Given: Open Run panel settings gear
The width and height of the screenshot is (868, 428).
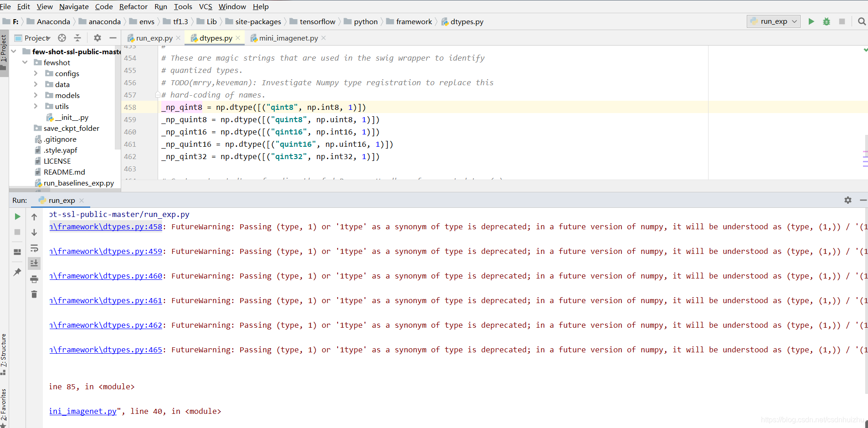Looking at the screenshot, I should 848,200.
